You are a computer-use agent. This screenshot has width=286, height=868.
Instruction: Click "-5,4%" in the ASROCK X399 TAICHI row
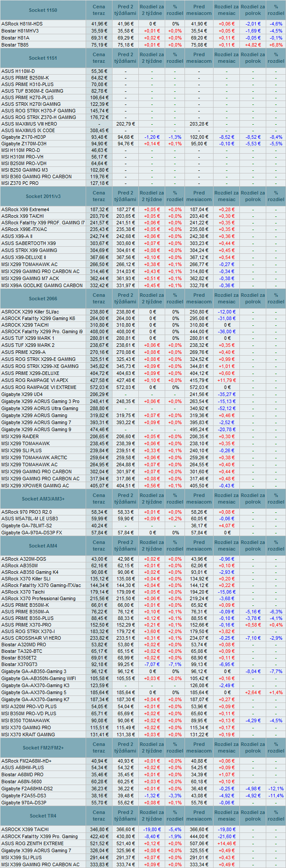175,829
